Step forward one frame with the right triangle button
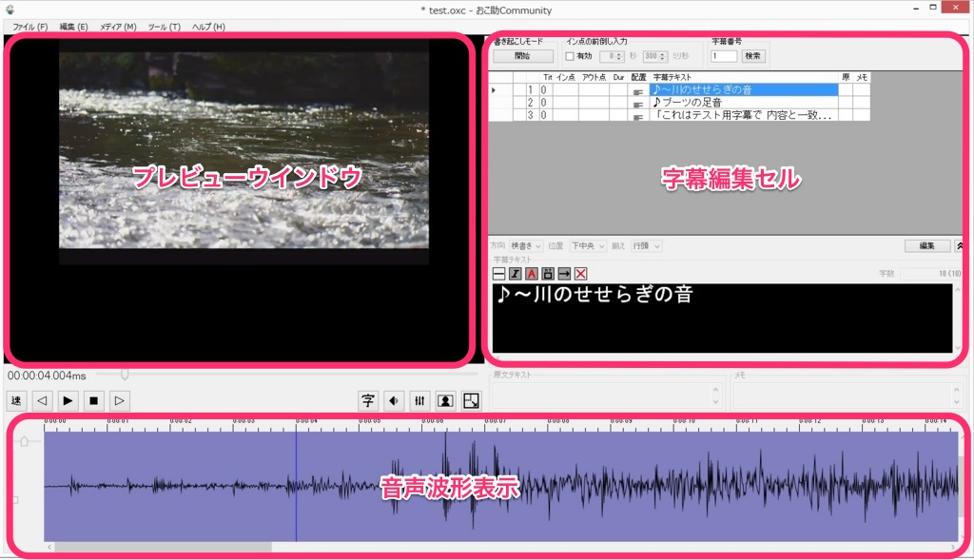This screenshot has height=560, width=974. click(x=119, y=401)
